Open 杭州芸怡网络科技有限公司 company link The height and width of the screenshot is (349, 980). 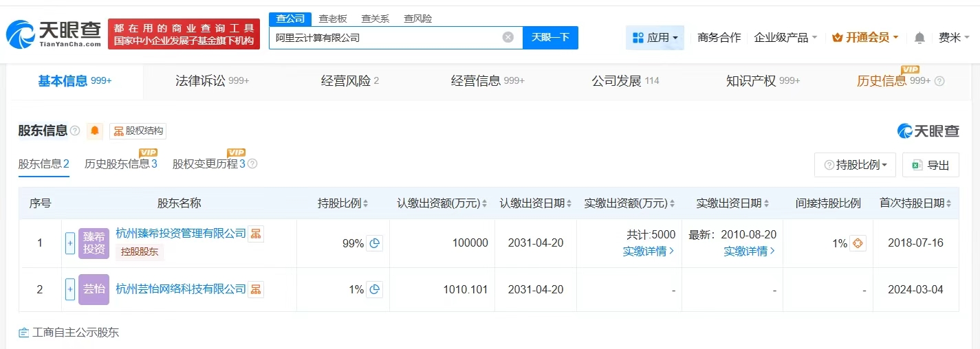(180, 289)
